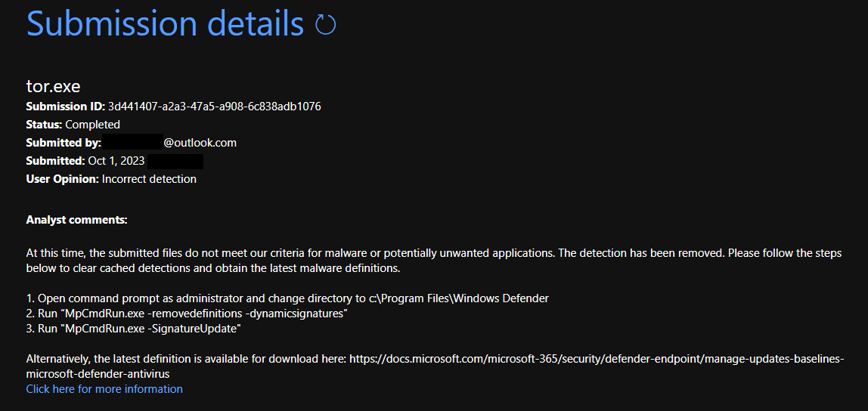
Task: Click the redacted box before @outlook.com
Action: [x=132, y=143]
